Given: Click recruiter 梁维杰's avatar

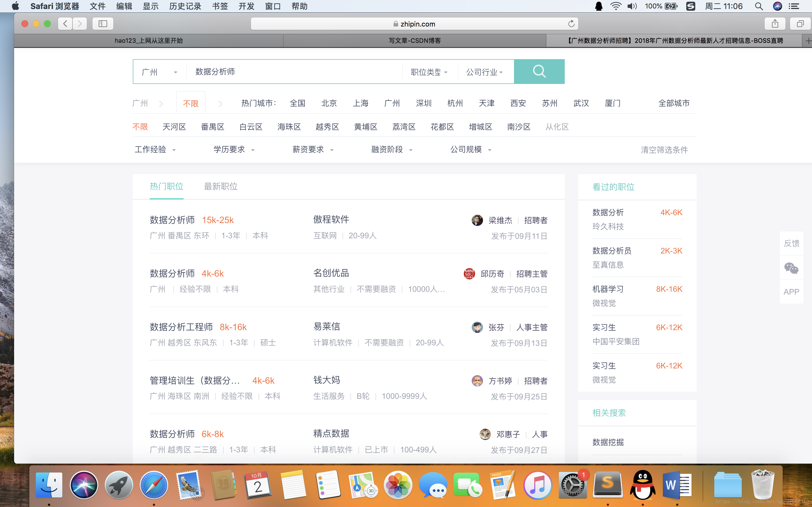Looking at the screenshot, I should (x=477, y=220).
